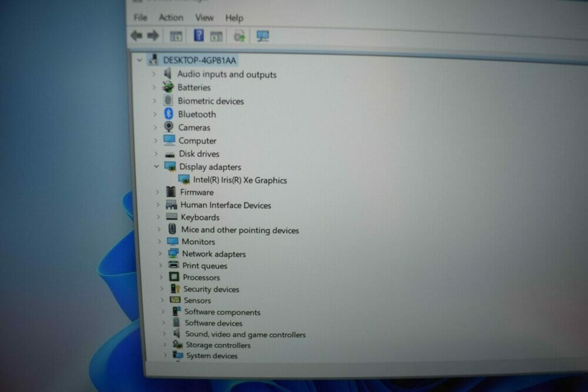Viewport: 588px width, 392px height.
Task: Select the System devices label
Action: (212, 356)
